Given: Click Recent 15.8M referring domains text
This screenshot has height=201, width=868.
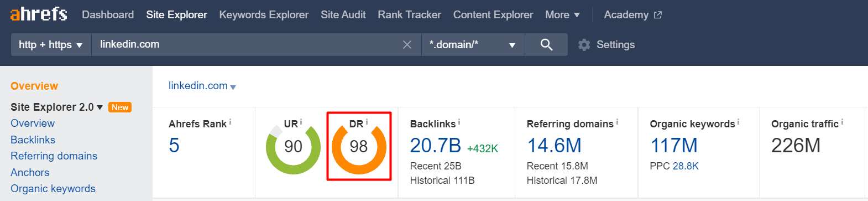Looking at the screenshot, I should 557,166.
